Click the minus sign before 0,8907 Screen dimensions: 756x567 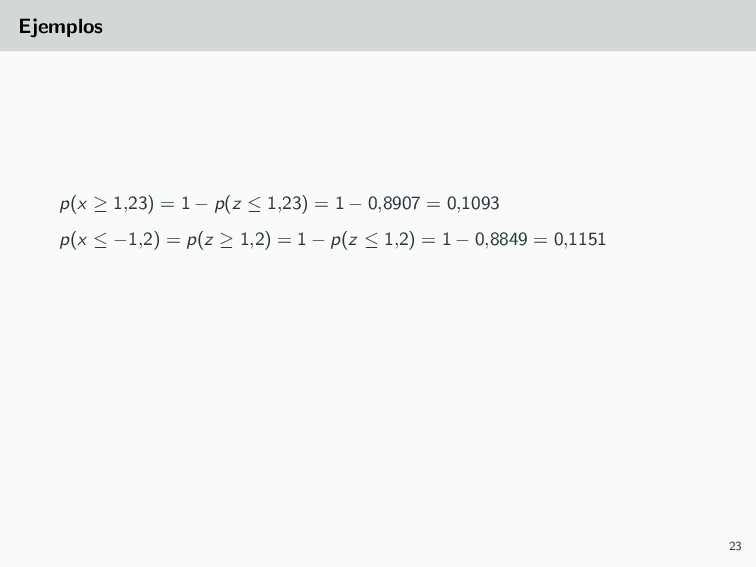pyautogui.click(x=355, y=204)
